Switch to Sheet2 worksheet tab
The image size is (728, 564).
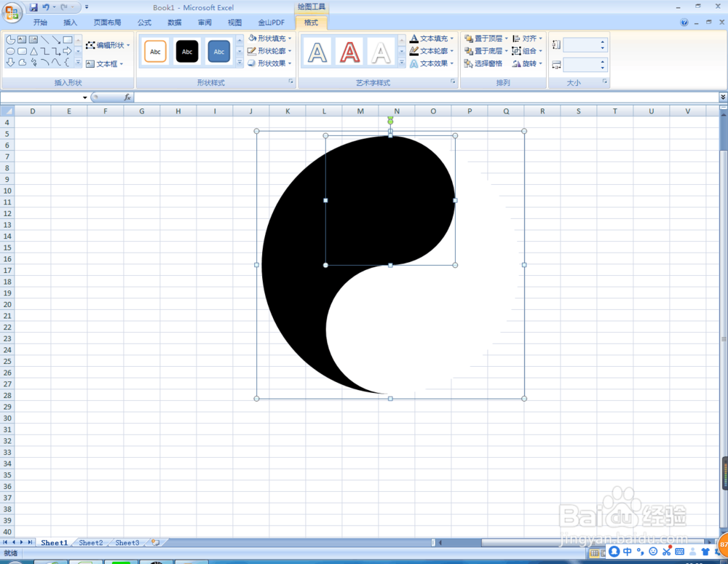[x=91, y=543]
